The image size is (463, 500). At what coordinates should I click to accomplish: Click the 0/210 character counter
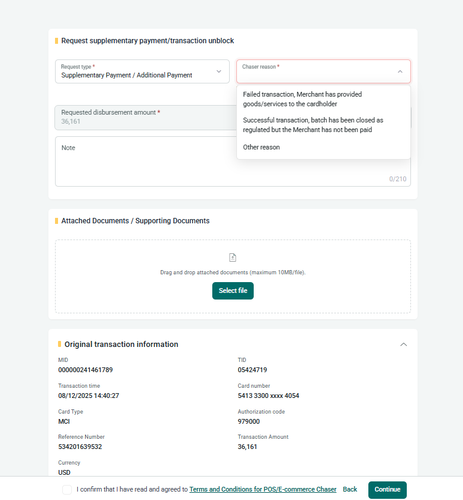(397, 179)
